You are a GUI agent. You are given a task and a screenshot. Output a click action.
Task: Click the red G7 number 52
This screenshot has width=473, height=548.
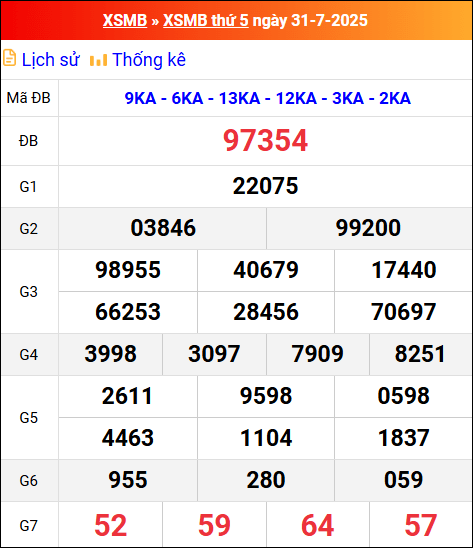(110, 525)
